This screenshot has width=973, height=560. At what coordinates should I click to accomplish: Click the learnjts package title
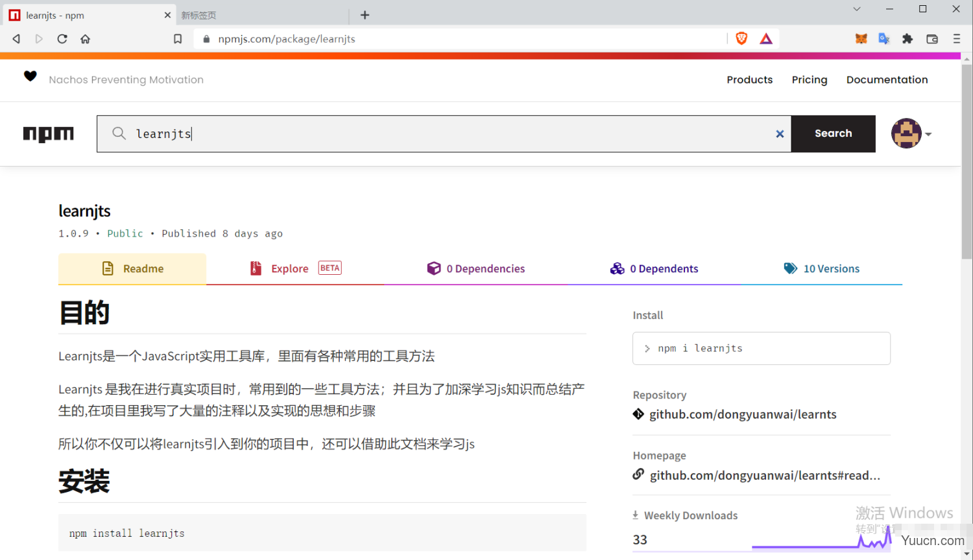point(84,211)
